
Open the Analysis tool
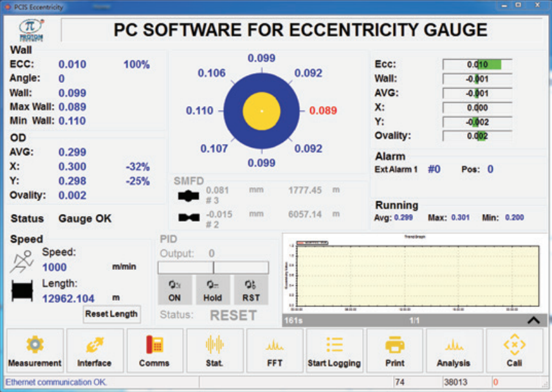[454, 350]
